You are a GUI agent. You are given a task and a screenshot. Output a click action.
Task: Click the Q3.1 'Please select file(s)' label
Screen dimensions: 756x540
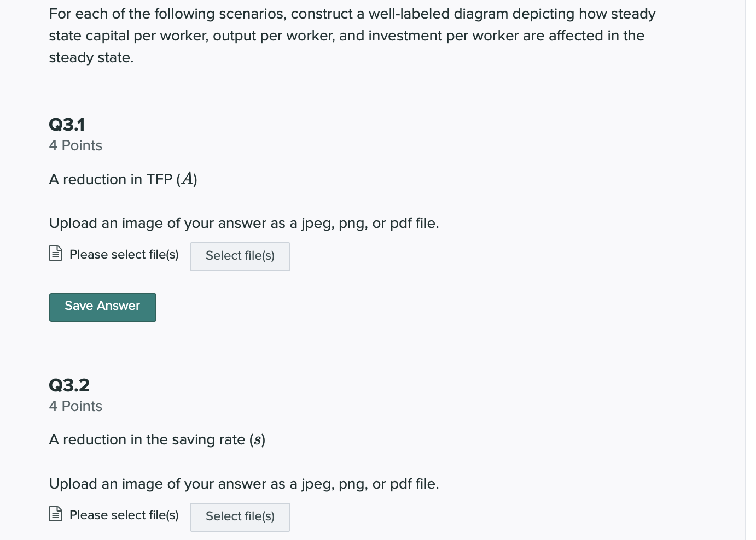(x=124, y=255)
